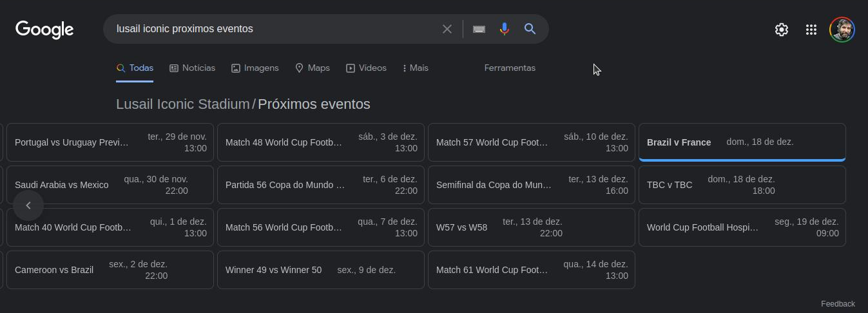Viewport: 868px width, 313px height.
Task: Click the Lusail Iconic Stadium breadcrumb
Action: click(x=182, y=104)
